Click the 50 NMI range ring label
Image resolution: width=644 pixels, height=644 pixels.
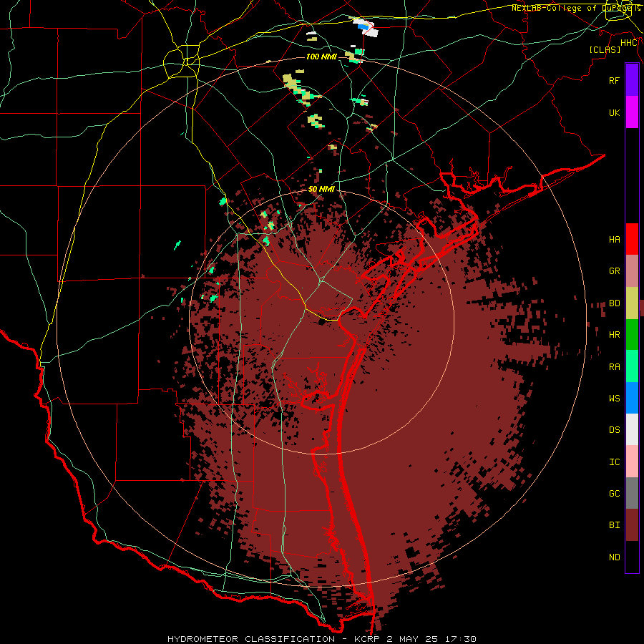coord(321,190)
